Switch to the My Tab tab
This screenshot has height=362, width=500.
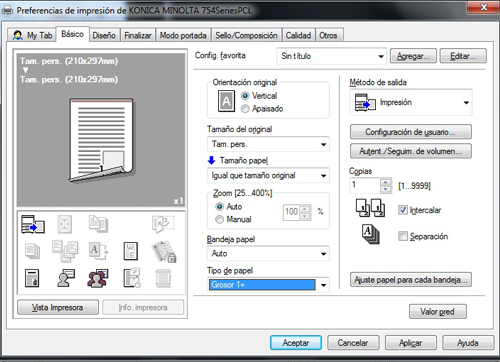(x=32, y=35)
